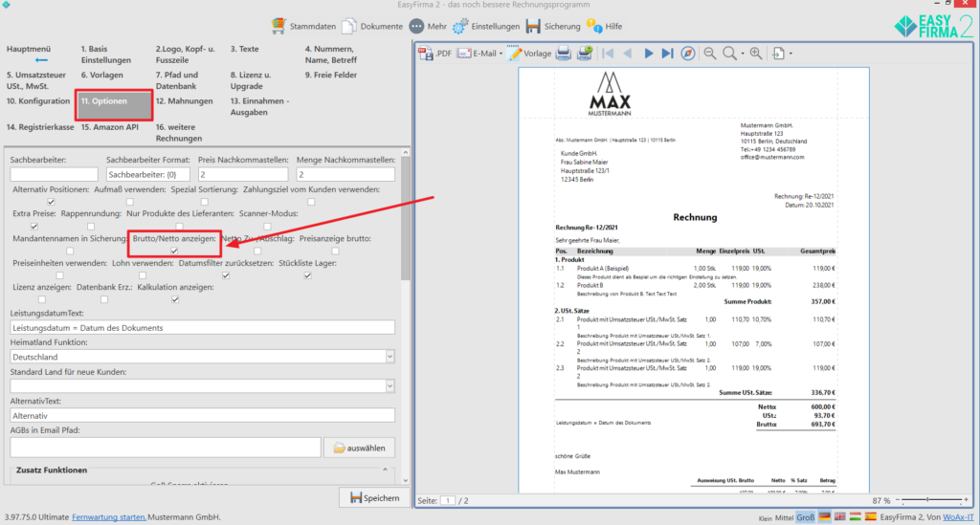Open Stammdaten from the shopping cart icon
Viewport: 980px width, 525px height.
click(x=278, y=26)
